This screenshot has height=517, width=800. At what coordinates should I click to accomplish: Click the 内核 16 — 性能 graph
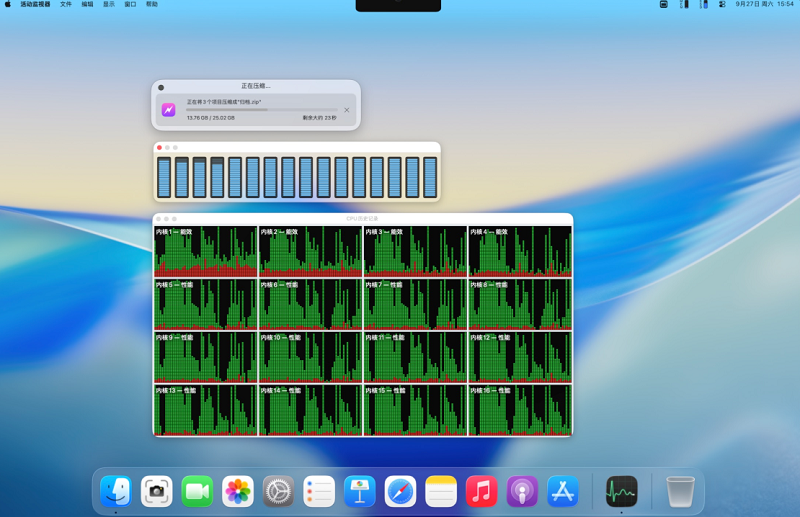click(520, 410)
